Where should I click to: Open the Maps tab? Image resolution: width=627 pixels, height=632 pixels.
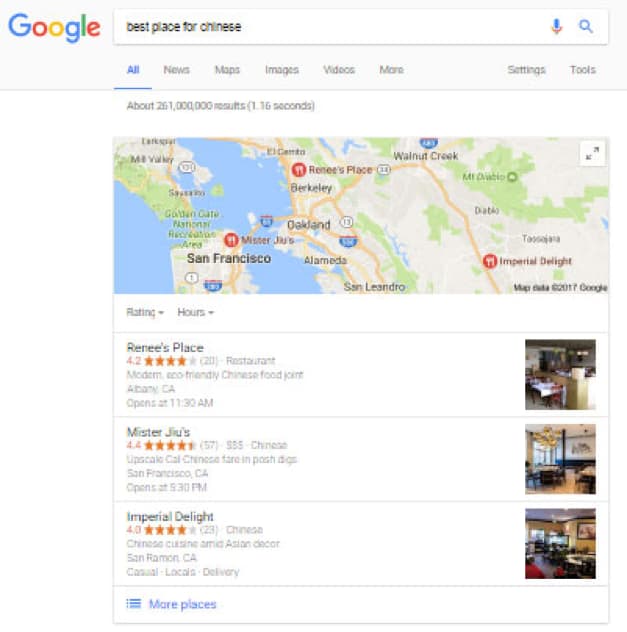click(227, 70)
